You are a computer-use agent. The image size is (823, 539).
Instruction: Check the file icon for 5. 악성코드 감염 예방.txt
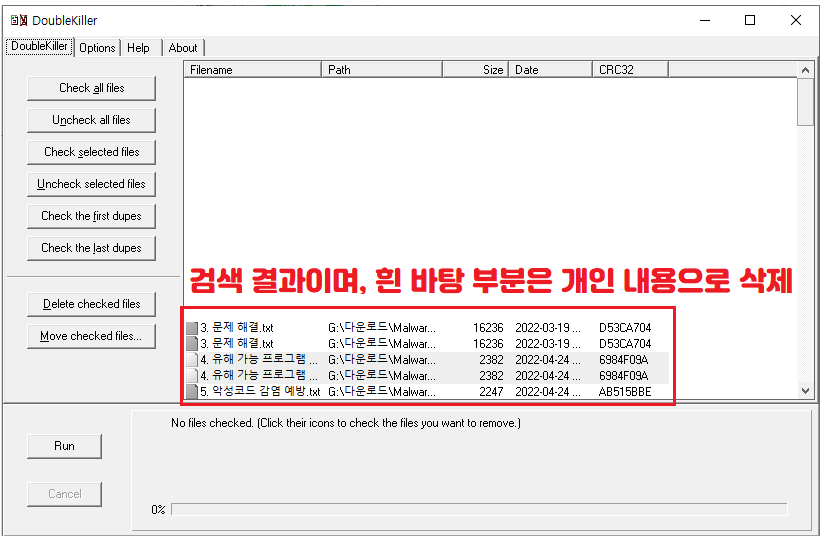click(x=192, y=392)
